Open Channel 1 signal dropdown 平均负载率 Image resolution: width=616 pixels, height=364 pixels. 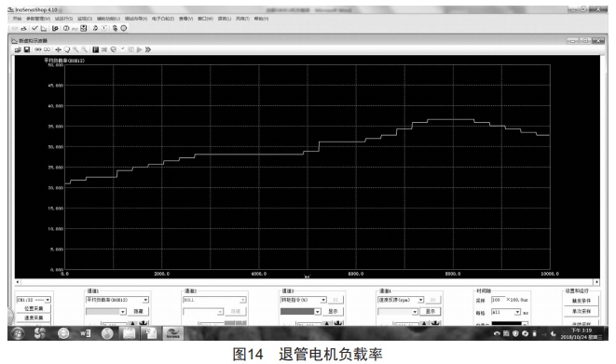[117, 300]
